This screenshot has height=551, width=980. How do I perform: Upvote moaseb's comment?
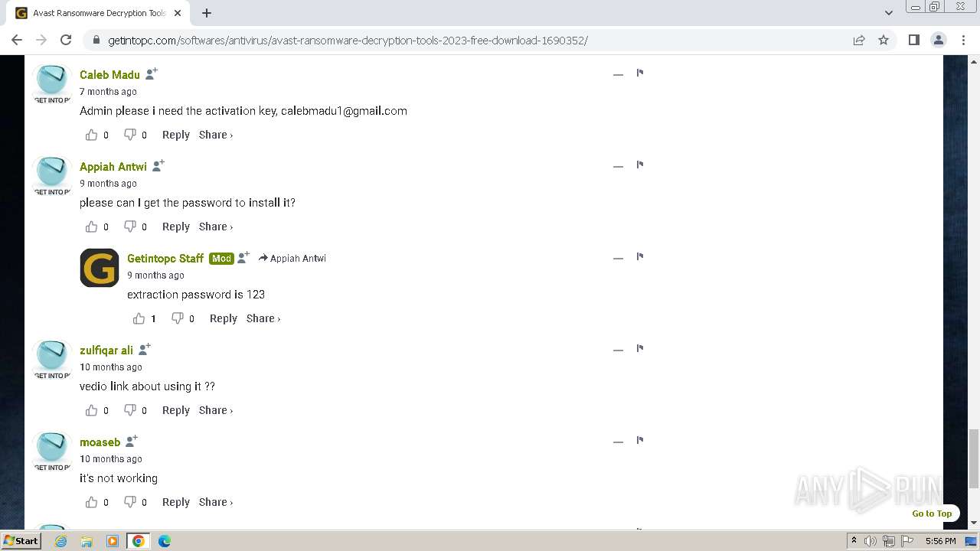pyautogui.click(x=92, y=502)
